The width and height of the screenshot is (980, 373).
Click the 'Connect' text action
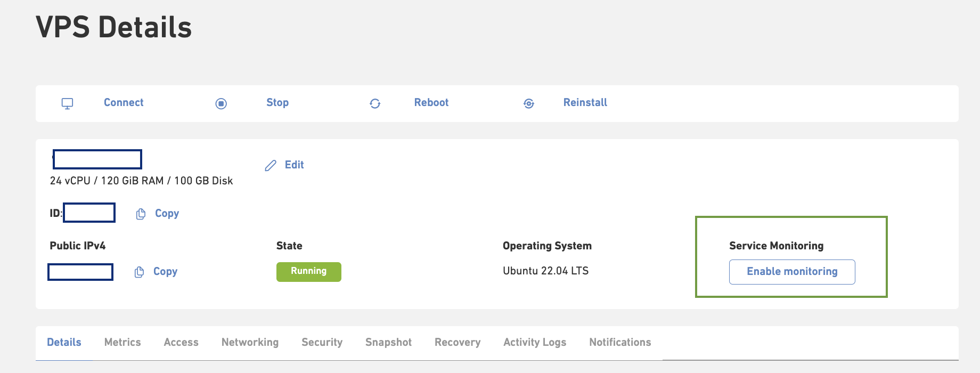(123, 102)
